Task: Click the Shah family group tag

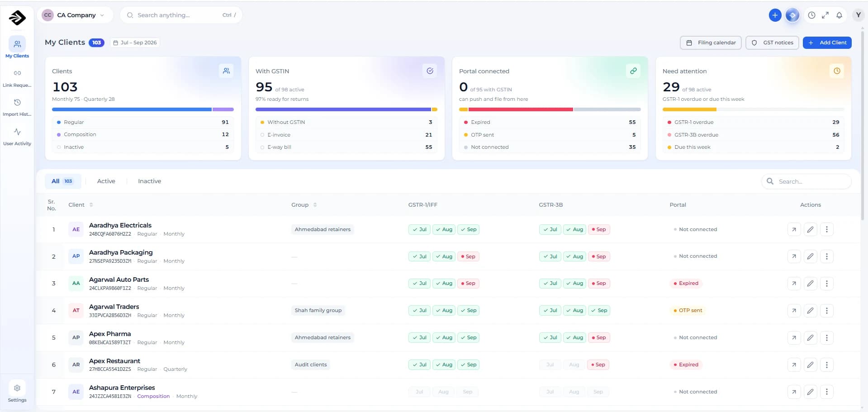Action: pos(318,311)
